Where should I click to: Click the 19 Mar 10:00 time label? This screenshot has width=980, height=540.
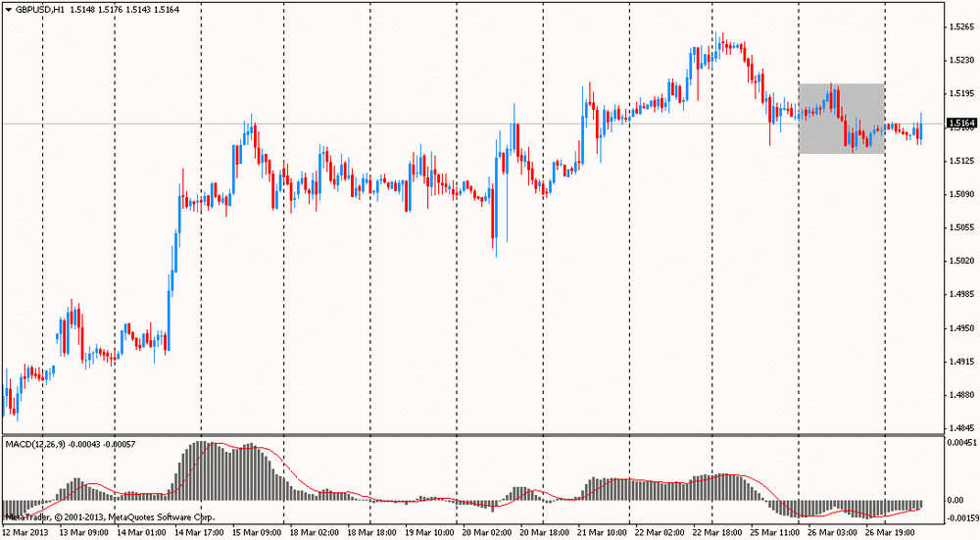click(429, 532)
